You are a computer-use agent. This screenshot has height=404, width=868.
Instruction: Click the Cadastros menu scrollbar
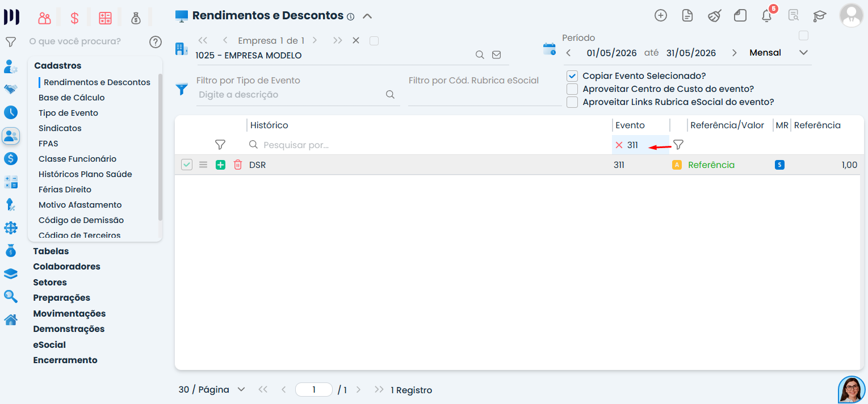tap(160, 147)
